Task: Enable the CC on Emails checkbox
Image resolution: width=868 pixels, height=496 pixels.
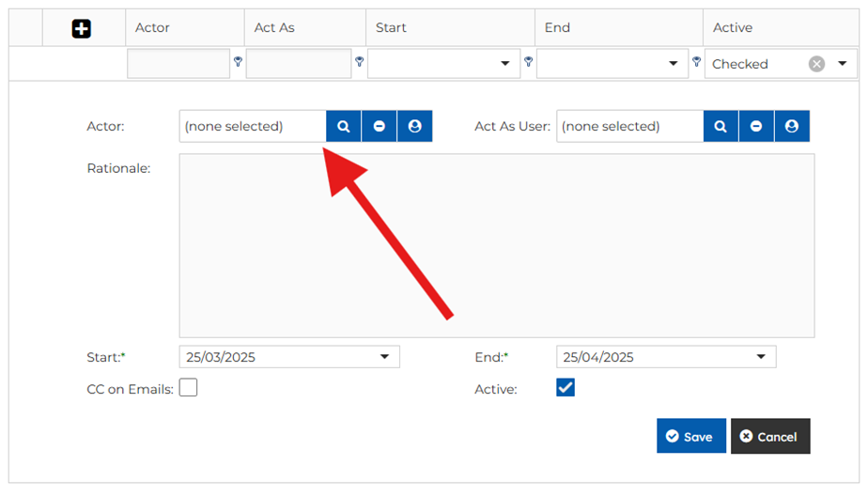Action: pos(189,387)
